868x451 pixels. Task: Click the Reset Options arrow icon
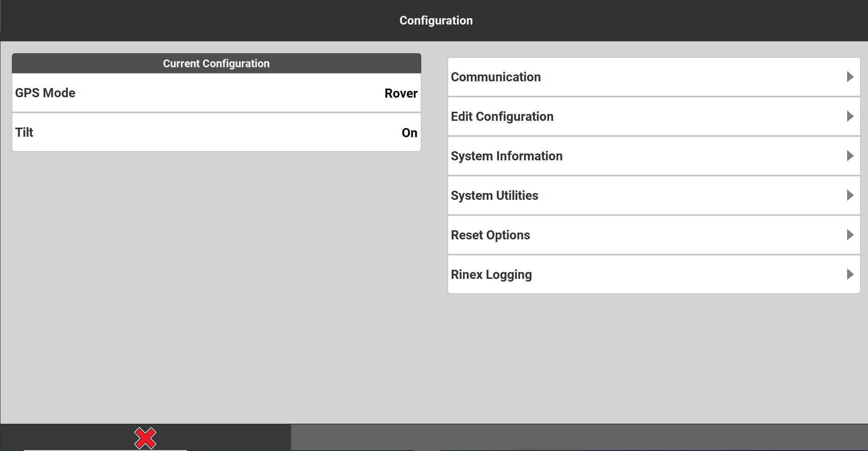(x=850, y=235)
